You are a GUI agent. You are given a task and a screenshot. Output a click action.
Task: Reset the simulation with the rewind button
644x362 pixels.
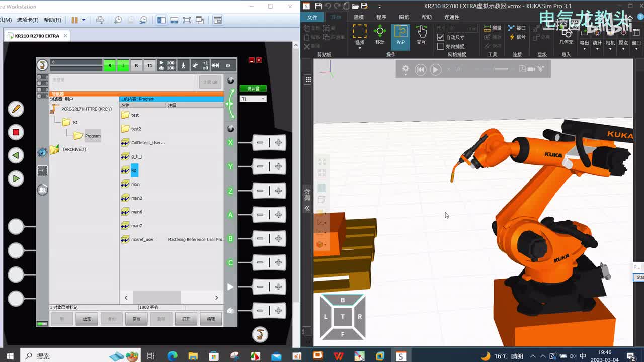click(x=421, y=69)
